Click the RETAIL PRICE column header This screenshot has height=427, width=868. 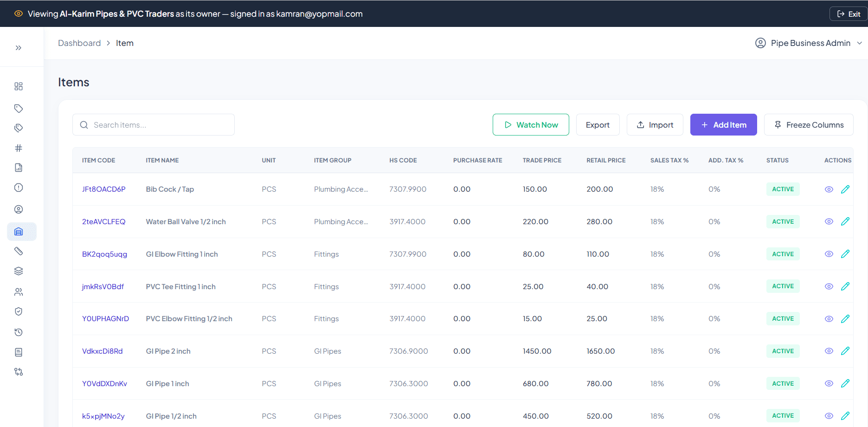click(x=606, y=161)
